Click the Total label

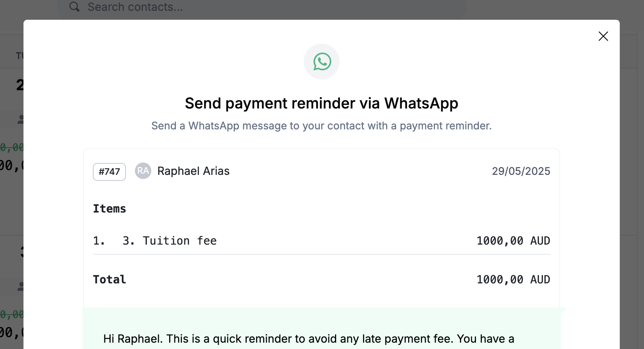click(110, 279)
